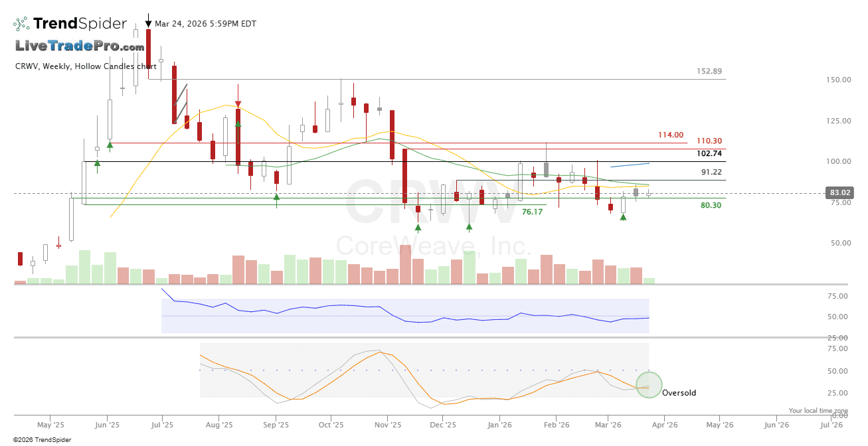The width and height of the screenshot is (868, 446).
Task: Click the chart title CRWV, Weekly, Hollow Candles
Action: point(86,66)
